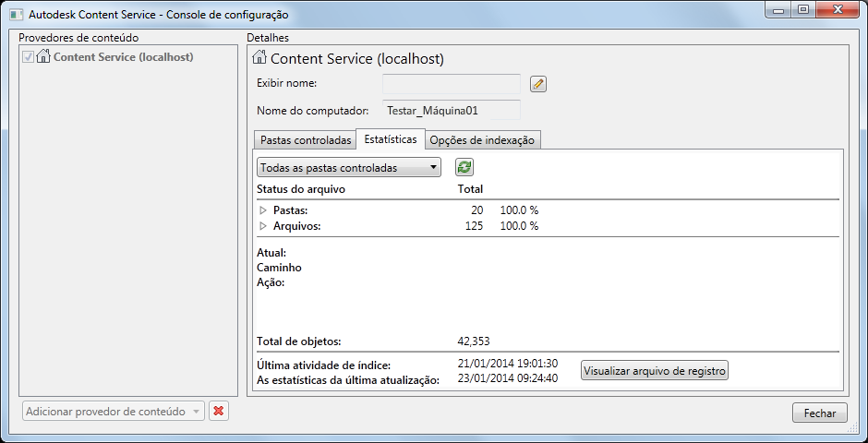Click the house icon in Detalhes header
Image resolution: width=868 pixels, height=443 pixels.
[259, 57]
